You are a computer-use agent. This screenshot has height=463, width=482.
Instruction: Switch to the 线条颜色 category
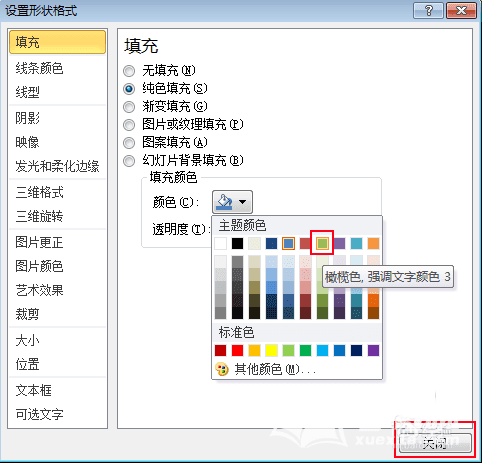click(39, 68)
